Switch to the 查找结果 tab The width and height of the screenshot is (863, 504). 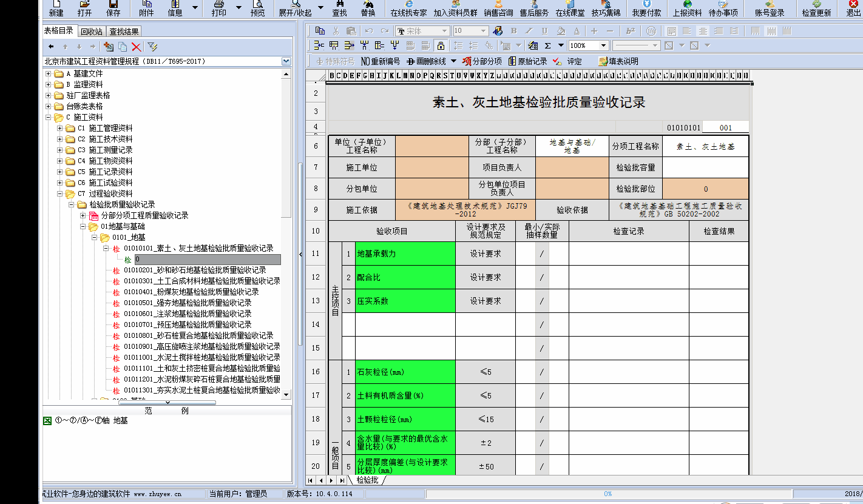tap(123, 32)
